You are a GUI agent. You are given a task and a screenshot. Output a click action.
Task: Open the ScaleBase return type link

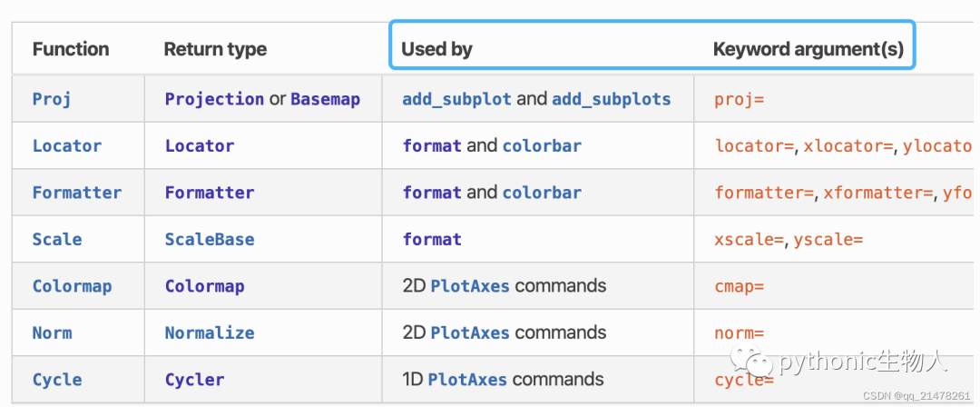pyautogui.click(x=210, y=239)
